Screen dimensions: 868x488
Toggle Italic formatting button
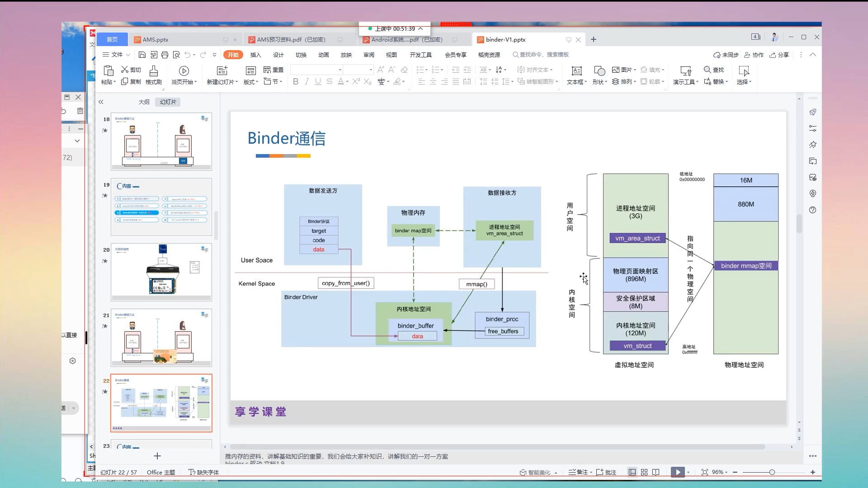pyautogui.click(x=307, y=82)
